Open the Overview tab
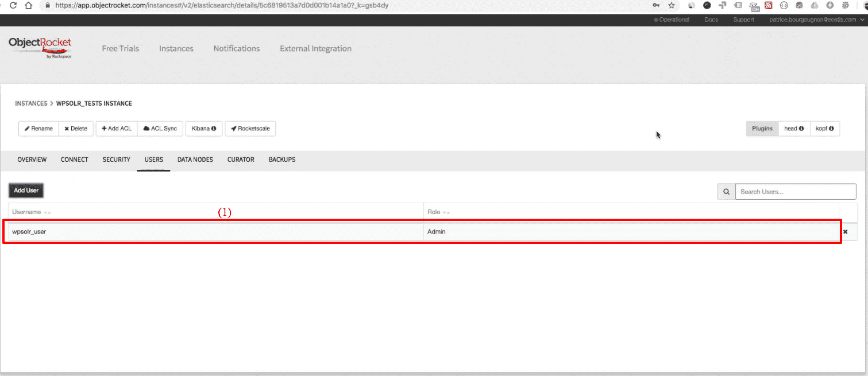868x376 pixels. (x=32, y=160)
